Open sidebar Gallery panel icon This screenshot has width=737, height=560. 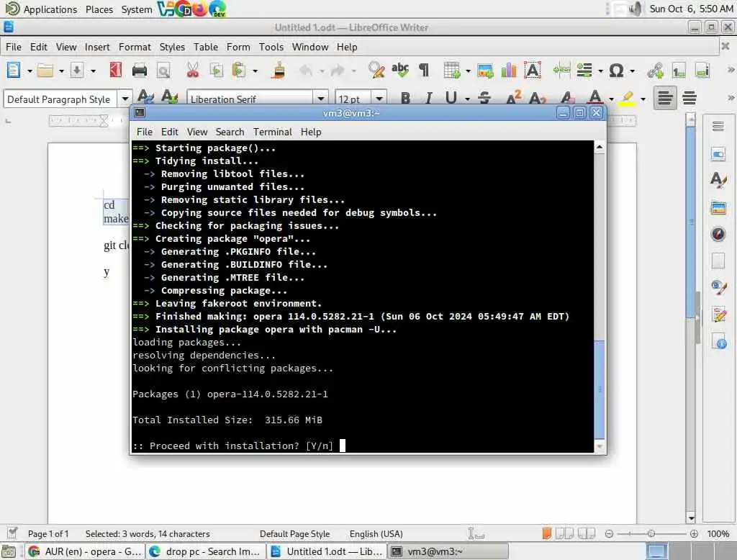coord(718,207)
